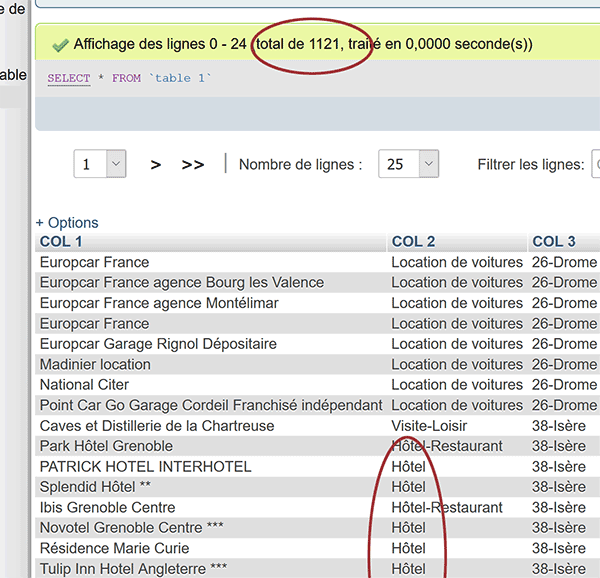Click '38-Isère' in Caves et Distillerie row
The height and width of the screenshot is (578, 600).
pos(559,426)
